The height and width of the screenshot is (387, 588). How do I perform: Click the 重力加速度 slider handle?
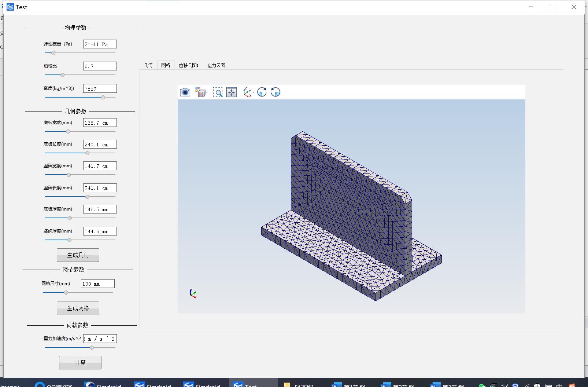[92, 347]
